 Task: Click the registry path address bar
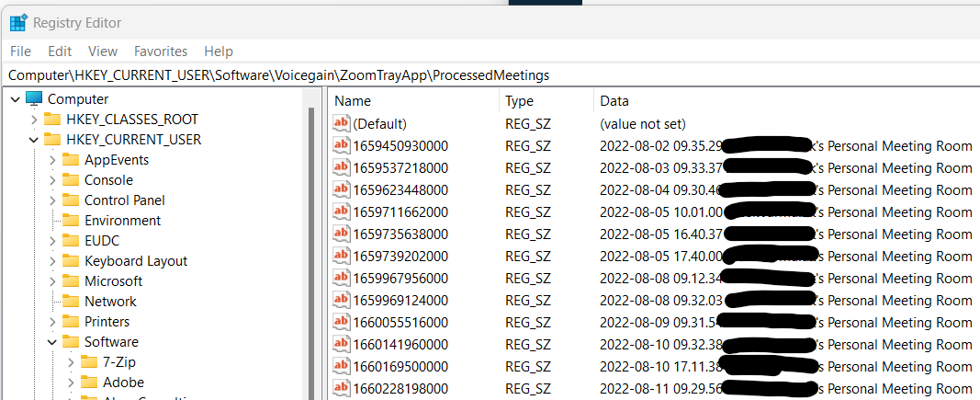tap(490, 75)
